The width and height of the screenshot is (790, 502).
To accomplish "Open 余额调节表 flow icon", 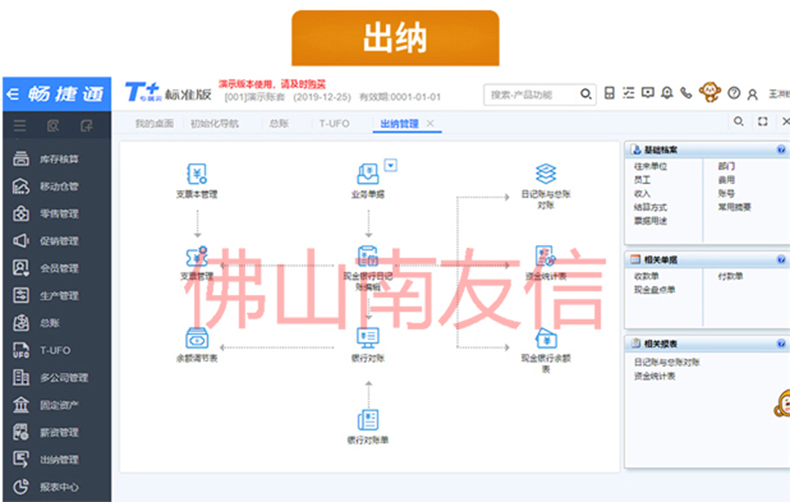I will pyautogui.click(x=196, y=338).
